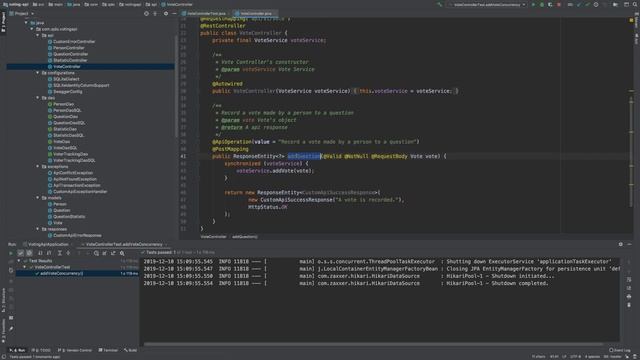The image size is (640, 360).
Task: Open the Build tool window
Action: 131,350
